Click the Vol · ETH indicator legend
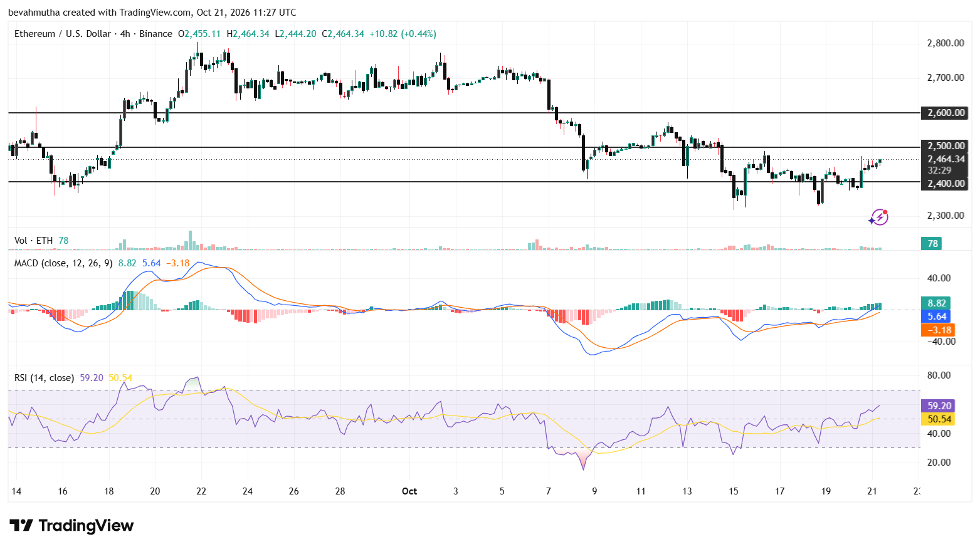 coord(34,241)
